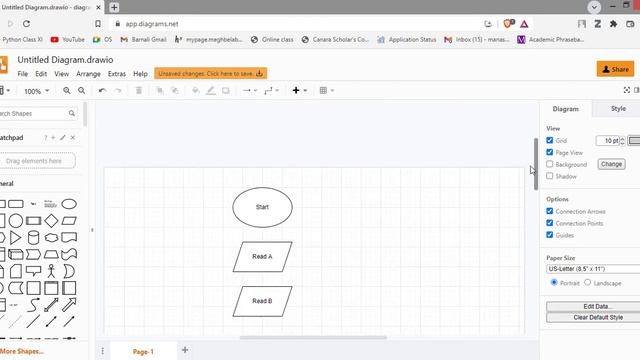Toggle the Connection Points checkbox

click(549, 223)
